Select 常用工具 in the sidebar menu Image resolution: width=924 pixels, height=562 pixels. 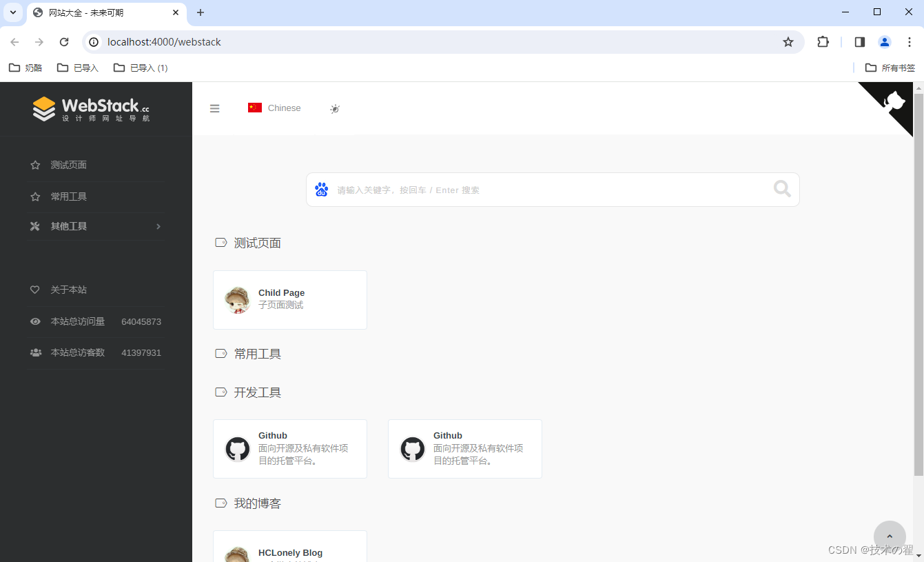pos(69,196)
